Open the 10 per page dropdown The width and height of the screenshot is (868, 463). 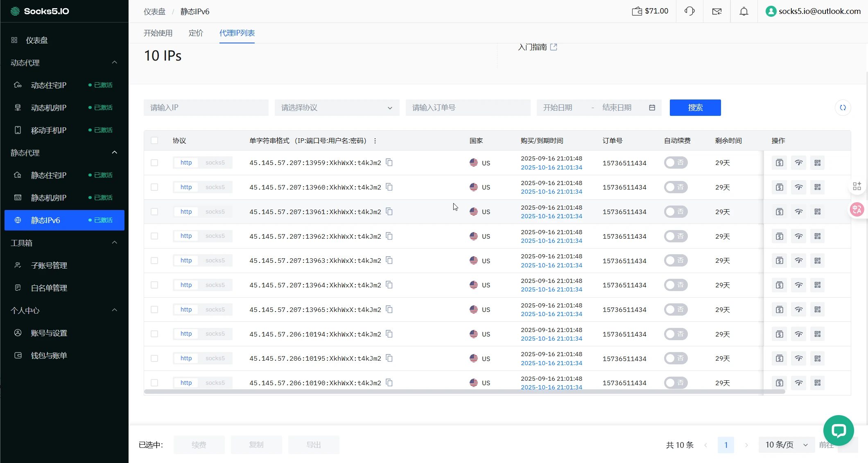pyautogui.click(x=787, y=445)
